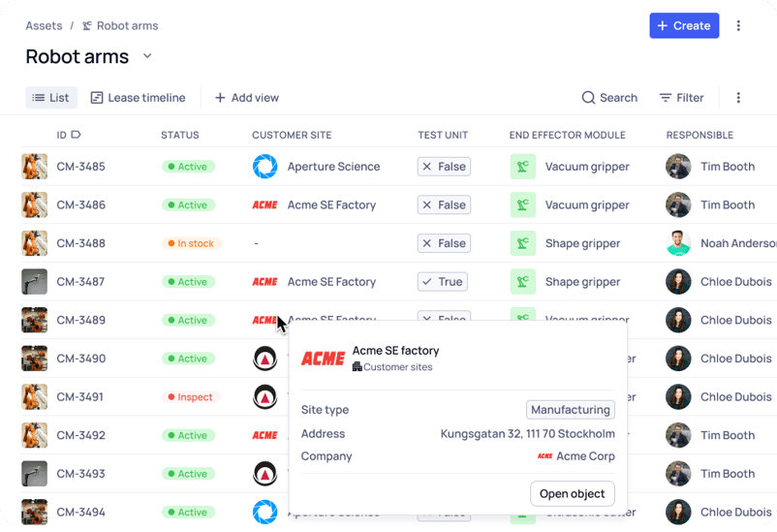Sort by END EFFECTOR MODULE header
Viewport: 777px width, 532px height.
pyautogui.click(x=568, y=135)
